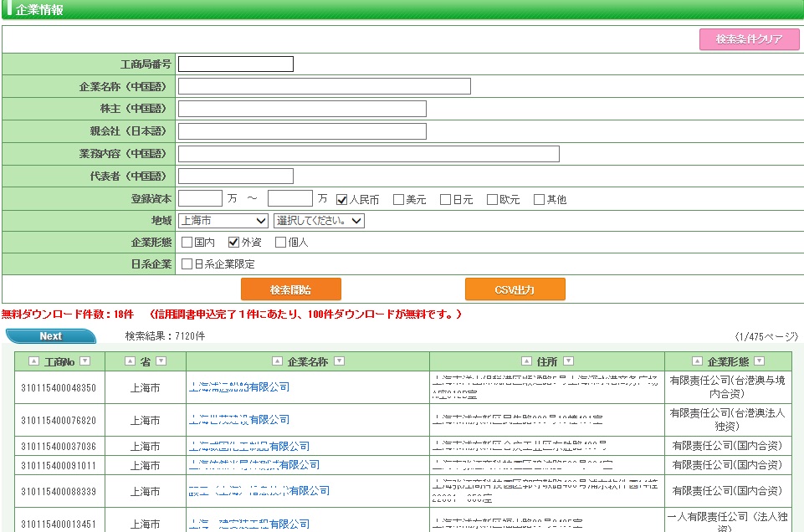Uncheck the 外資 enterprise type checkbox
This screenshot has width=804, height=532.
[234, 243]
